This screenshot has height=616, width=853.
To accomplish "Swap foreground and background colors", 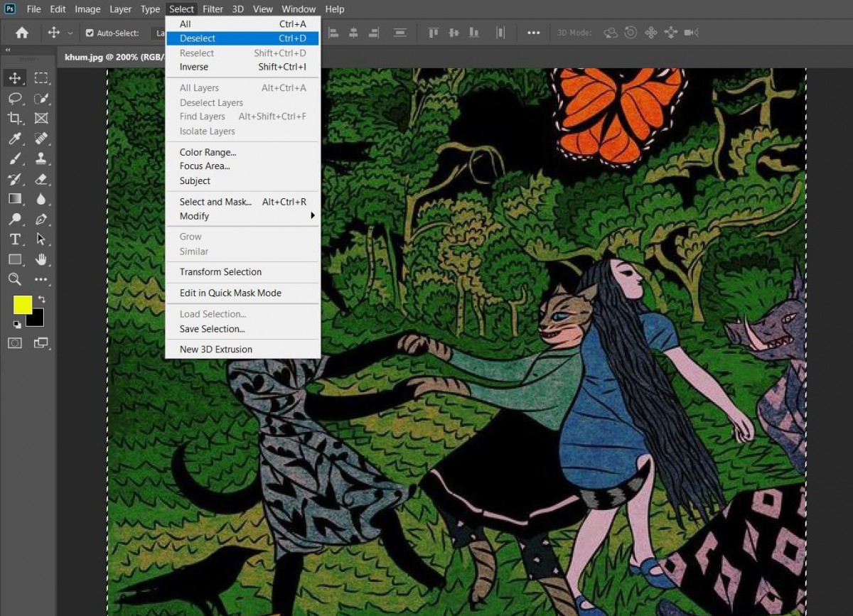I will pos(41,299).
